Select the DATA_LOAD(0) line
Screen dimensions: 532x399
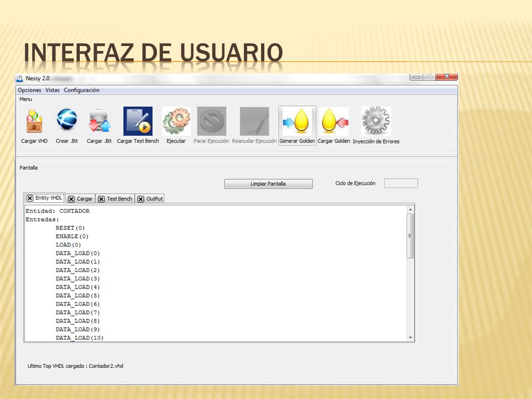78,253
